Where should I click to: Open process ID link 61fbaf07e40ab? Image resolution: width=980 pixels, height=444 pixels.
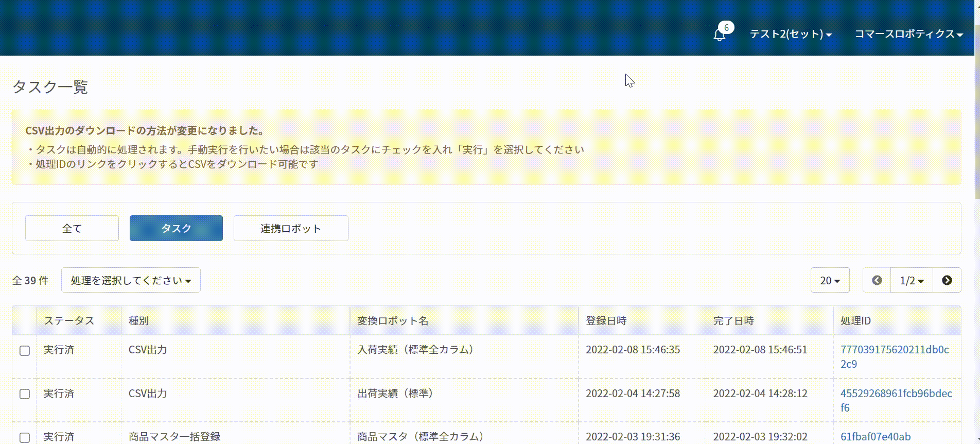click(876, 437)
